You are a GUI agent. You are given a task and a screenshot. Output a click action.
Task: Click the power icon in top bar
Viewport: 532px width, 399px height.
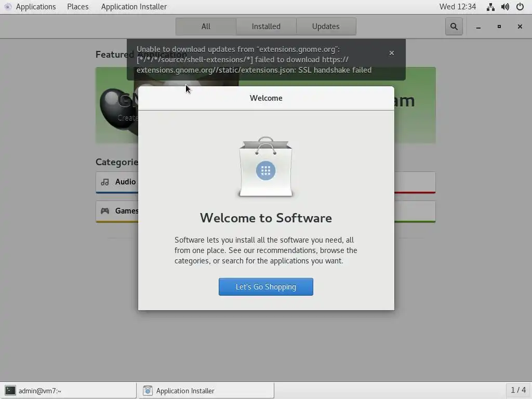[x=520, y=7]
